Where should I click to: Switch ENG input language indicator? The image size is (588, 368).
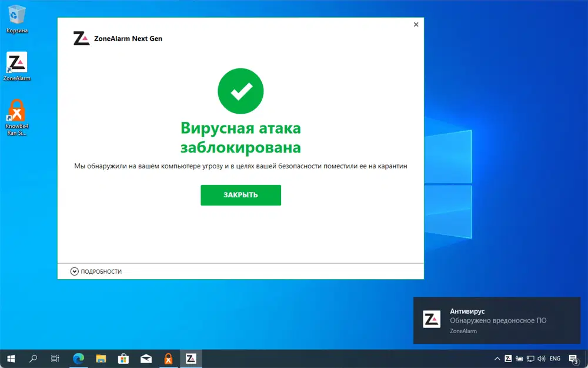[555, 359]
